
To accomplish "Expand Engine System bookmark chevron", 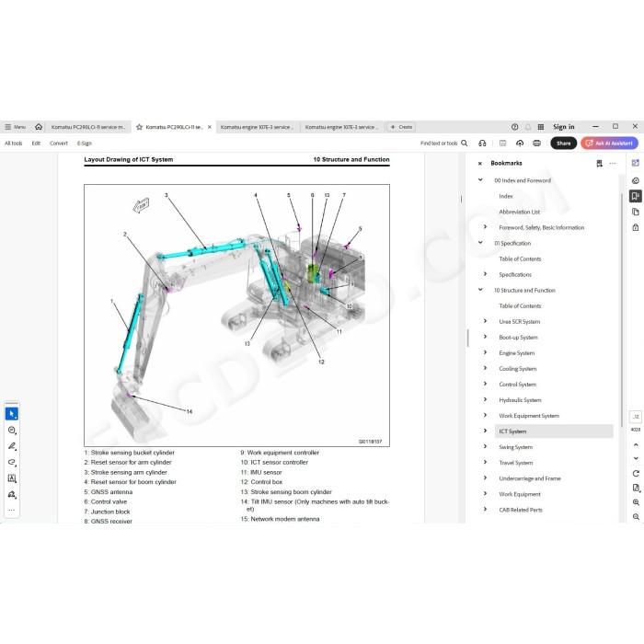I will click(x=485, y=352).
